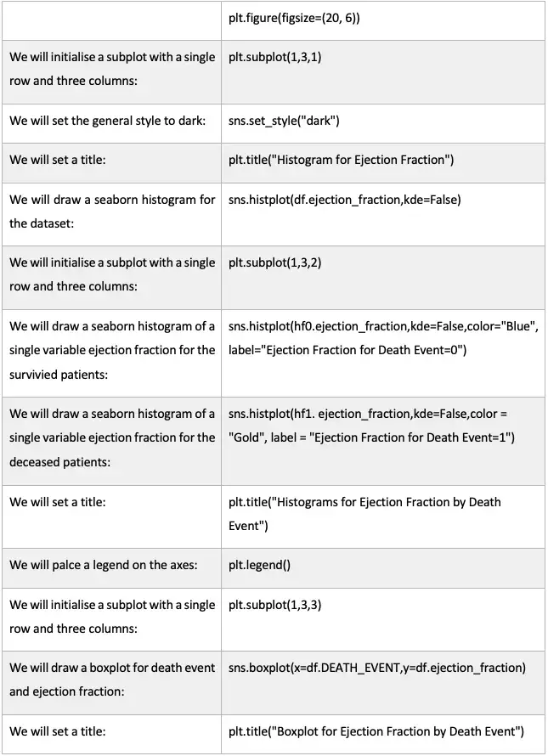Click "We will set the general style to dark" text

coord(108,121)
